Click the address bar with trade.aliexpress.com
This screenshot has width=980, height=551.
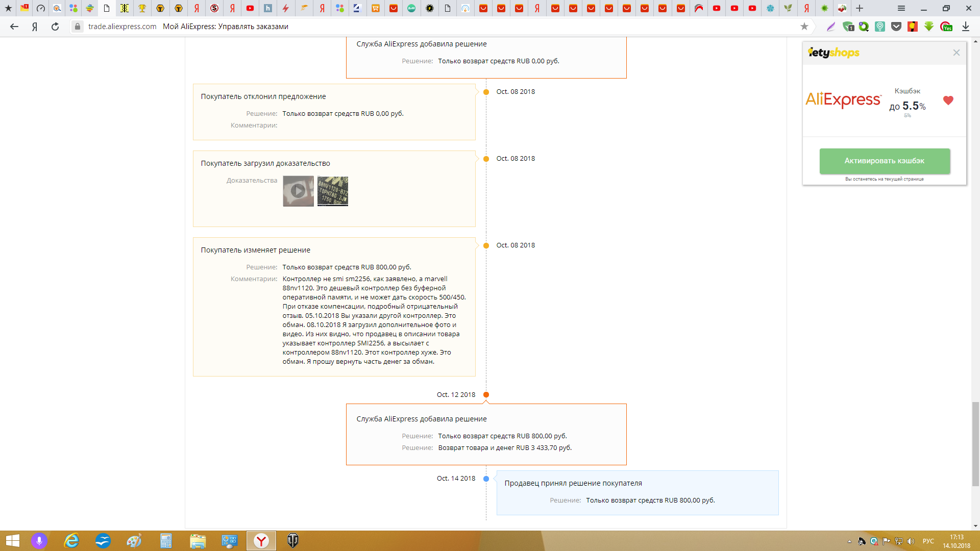122,27
